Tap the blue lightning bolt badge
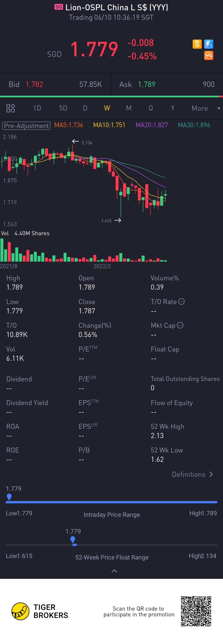 click(209, 44)
